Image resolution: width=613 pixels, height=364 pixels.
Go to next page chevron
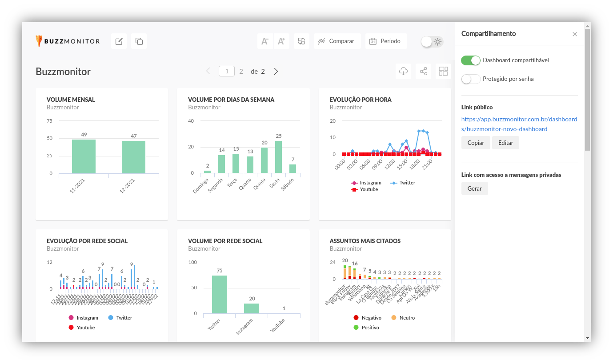click(x=276, y=72)
